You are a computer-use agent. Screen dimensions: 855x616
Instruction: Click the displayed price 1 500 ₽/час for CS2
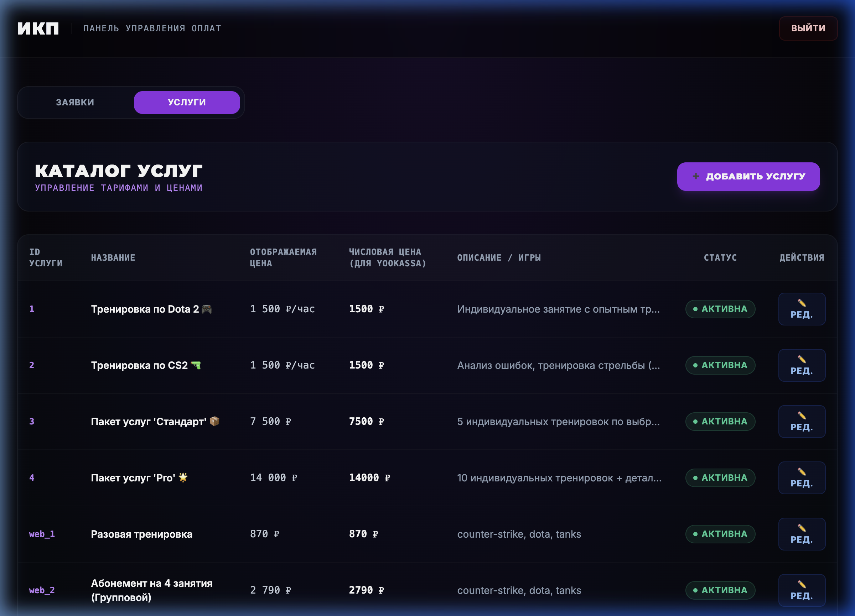(283, 365)
